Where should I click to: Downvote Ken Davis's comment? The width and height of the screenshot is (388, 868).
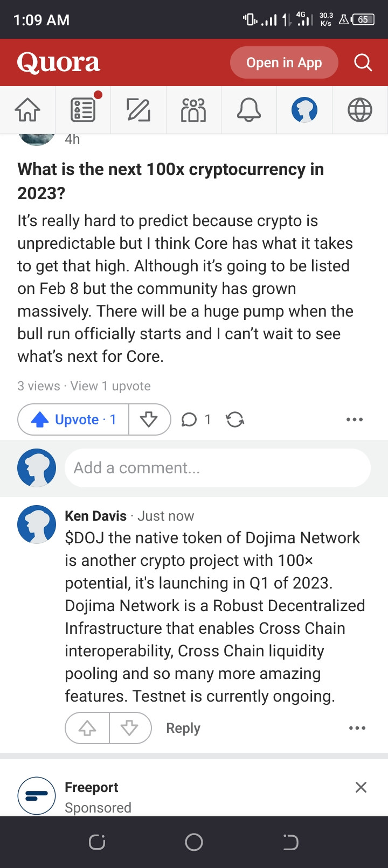[x=129, y=728]
